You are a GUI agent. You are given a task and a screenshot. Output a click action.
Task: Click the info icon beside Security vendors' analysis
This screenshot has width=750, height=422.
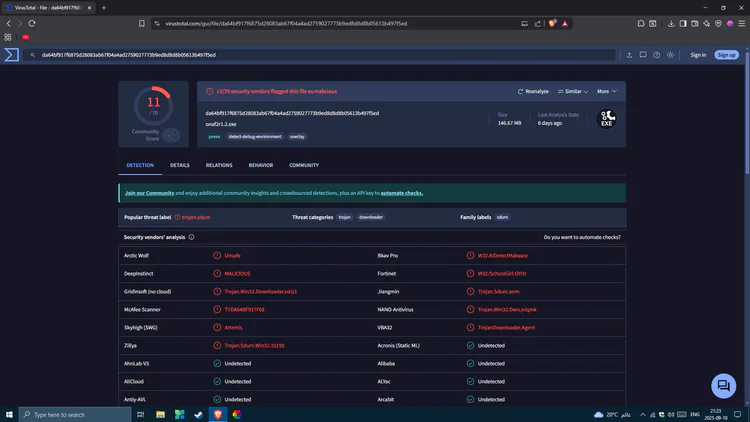(x=191, y=237)
